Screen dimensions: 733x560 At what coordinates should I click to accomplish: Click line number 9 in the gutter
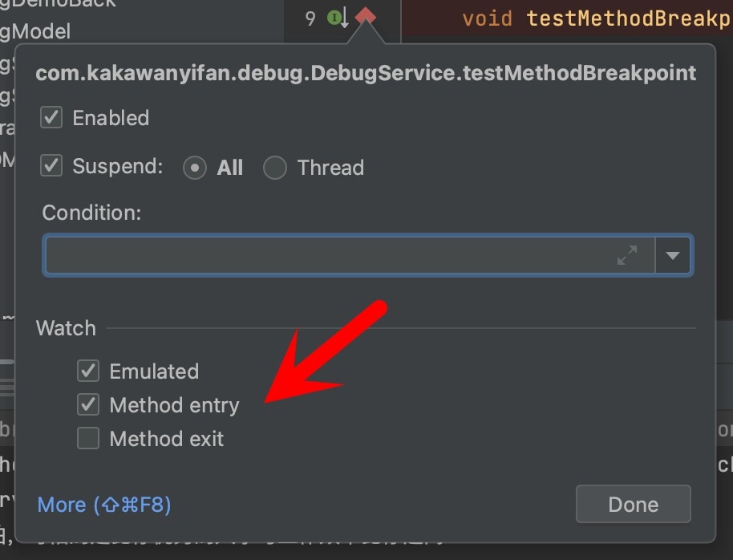[x=310, y=18]
